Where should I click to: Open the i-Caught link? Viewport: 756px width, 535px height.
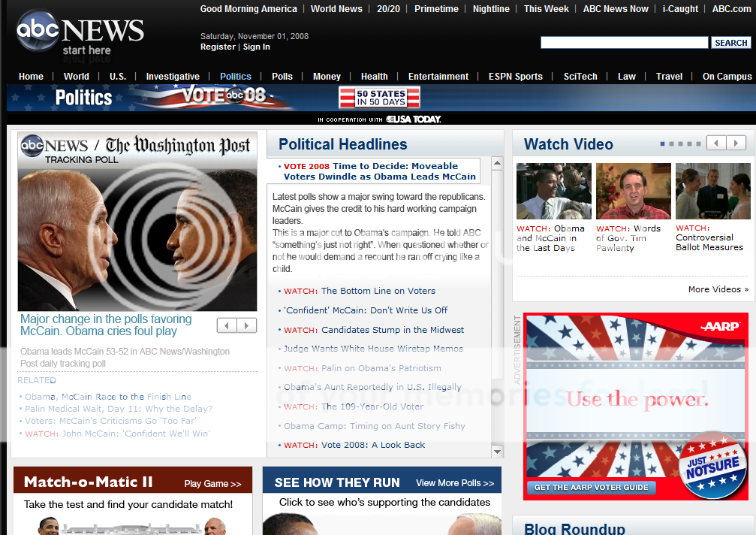(x=680, y=9)
